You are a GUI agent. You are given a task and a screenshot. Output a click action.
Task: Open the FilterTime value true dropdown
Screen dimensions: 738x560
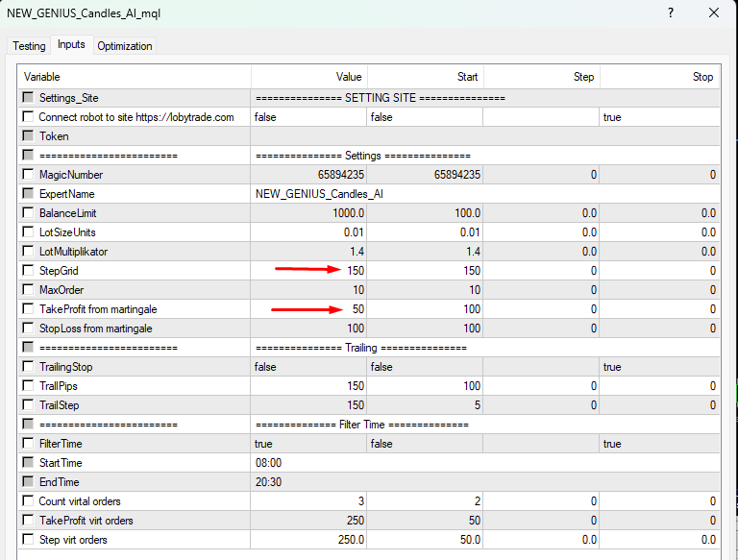pos(309,444)
